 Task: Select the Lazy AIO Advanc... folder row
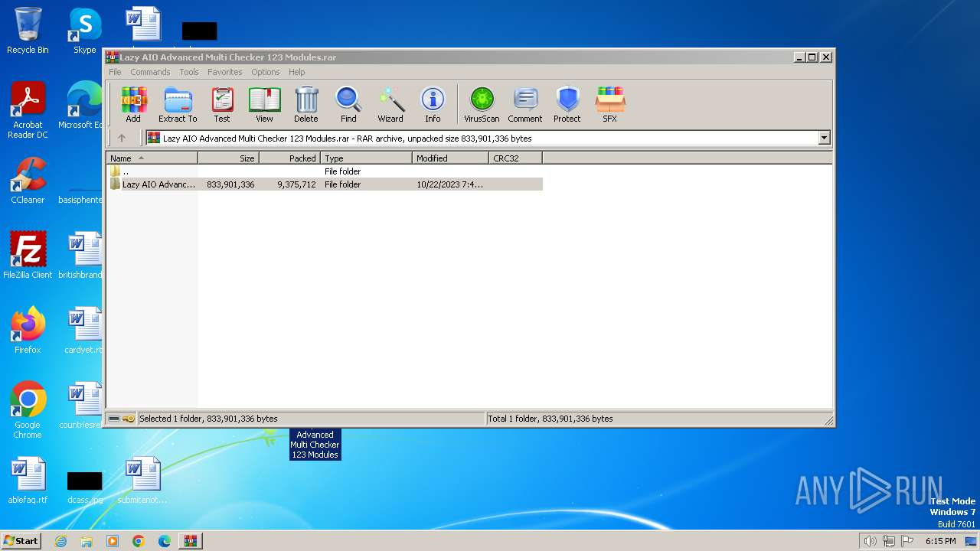(325, 184)
